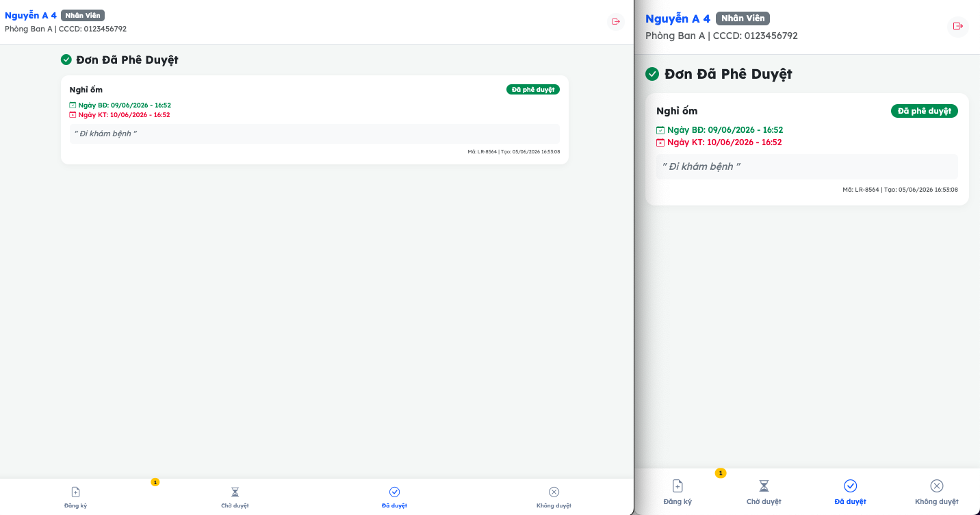Click yellow badge 1 in left window navbar
The image size is (980, 515).
coord(155,482)
